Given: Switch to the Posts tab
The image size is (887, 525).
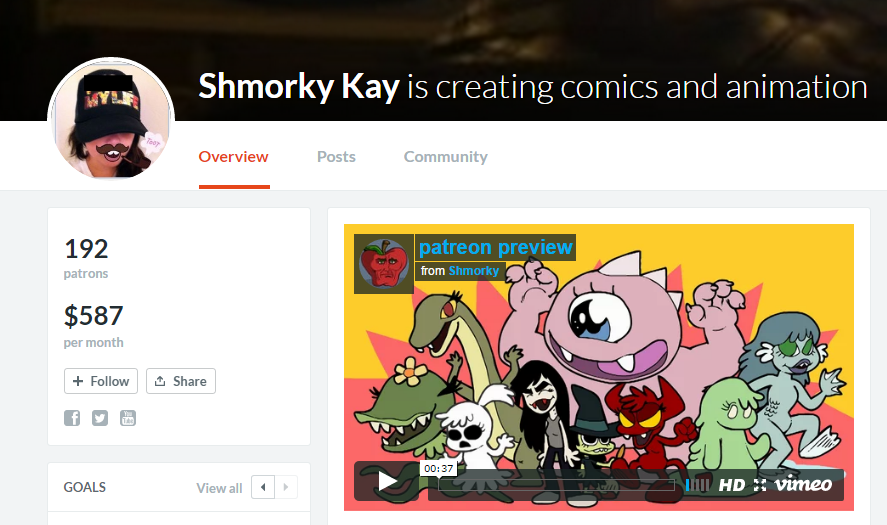Looking at the screenshot, I should [336, 157].
